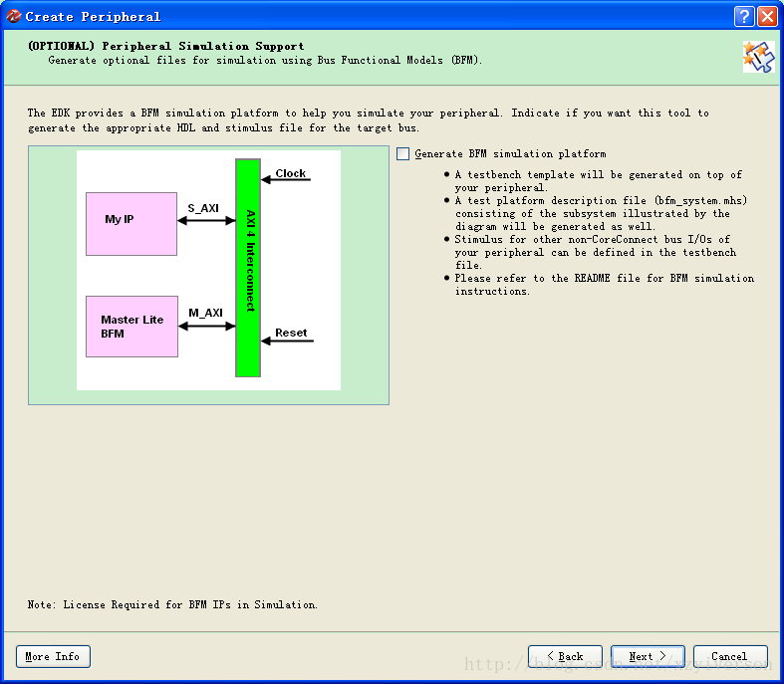Select the My IP block in diagram

click(x=131, y=224)
